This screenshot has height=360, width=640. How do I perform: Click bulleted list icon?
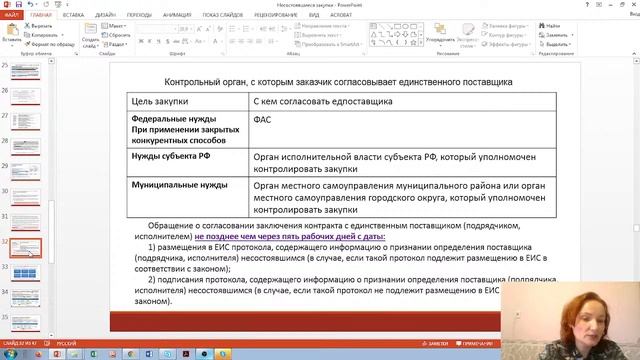click(233, 29)
